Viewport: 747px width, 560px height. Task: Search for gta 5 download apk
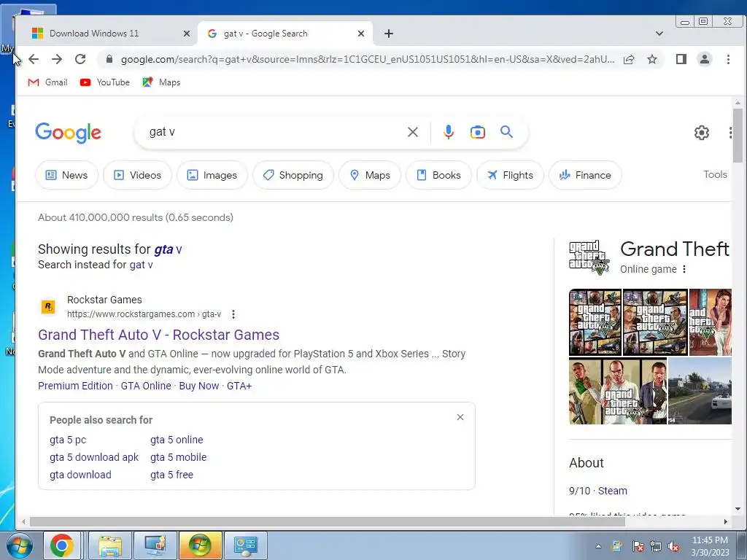[94, 457]
